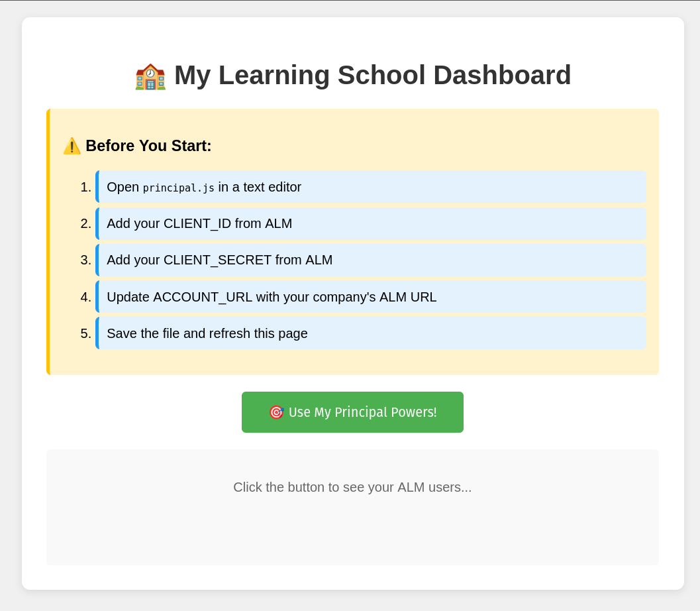700x611 pixels.
Task: Click the school building emoji in the title
Action: tap(150, 76)
